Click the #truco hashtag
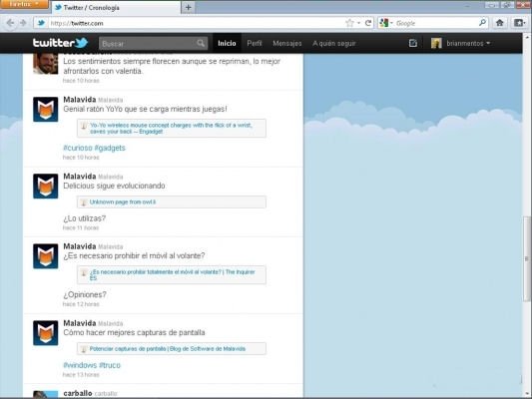The image size is (532, 399). tap(110, 365)
